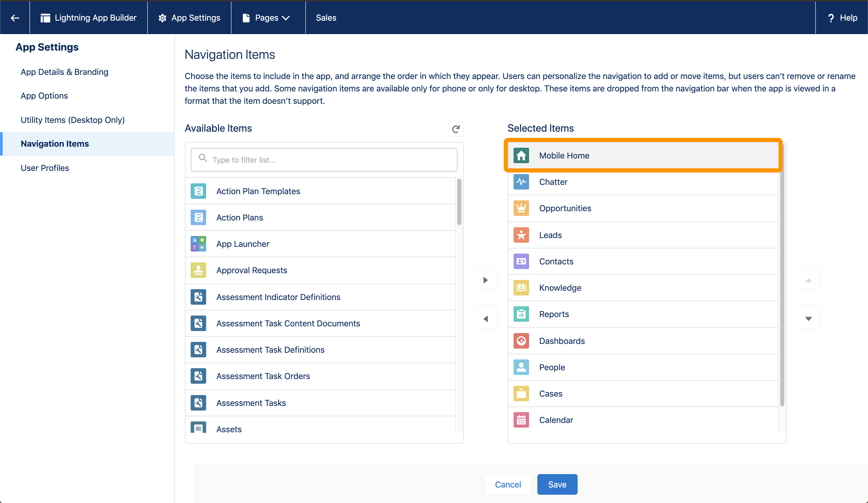Select Knowledge text in Selected Items
868x503 pixels.
[x=560, y=288]
